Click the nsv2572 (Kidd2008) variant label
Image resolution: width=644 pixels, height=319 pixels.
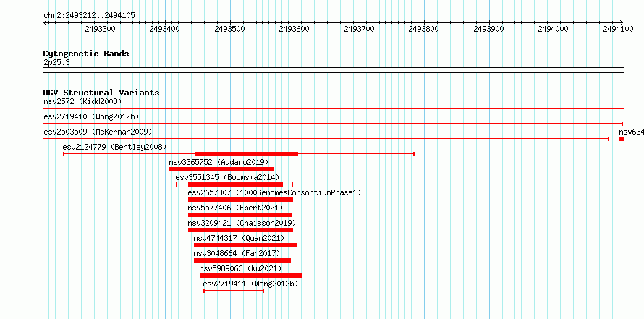pyautogui.click(x=82, y=101)
